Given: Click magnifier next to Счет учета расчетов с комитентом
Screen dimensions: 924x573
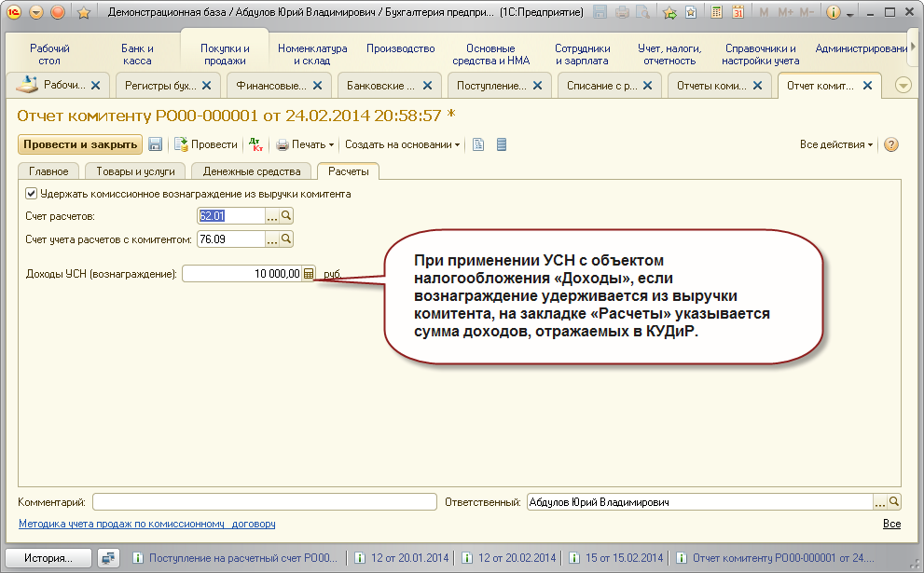Looking at the screenshot, I should coord(286,239).
